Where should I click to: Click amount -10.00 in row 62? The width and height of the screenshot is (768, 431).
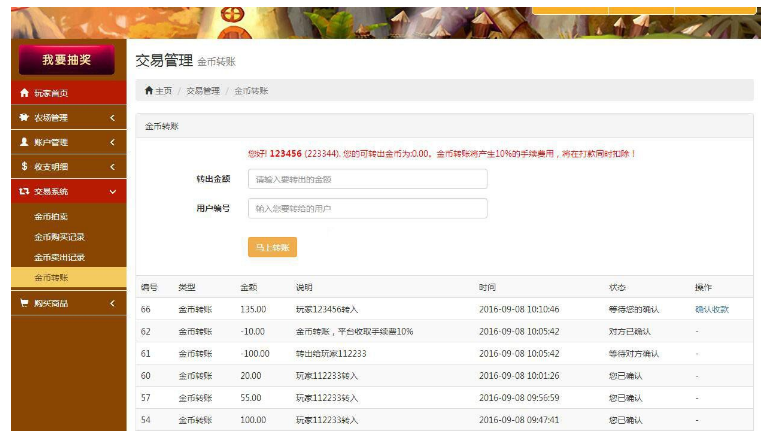253,332
